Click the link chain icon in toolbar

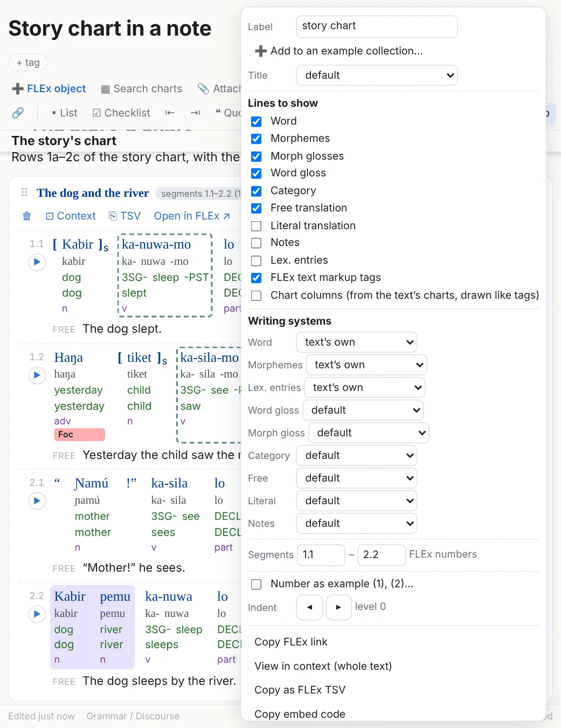[x=18, y=113]
